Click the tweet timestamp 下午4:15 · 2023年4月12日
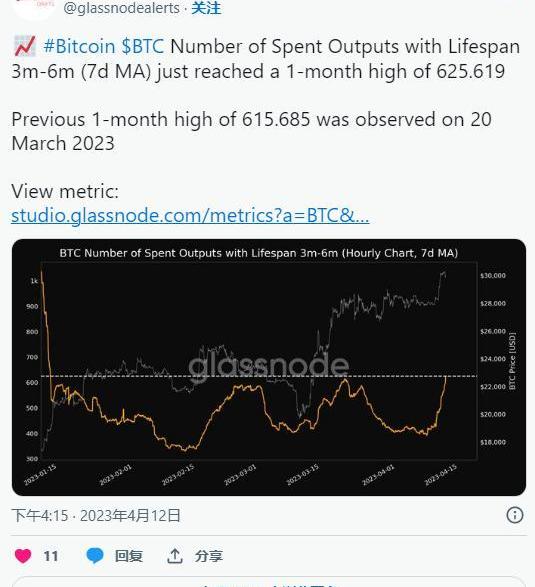 click(x=96, y=515)
